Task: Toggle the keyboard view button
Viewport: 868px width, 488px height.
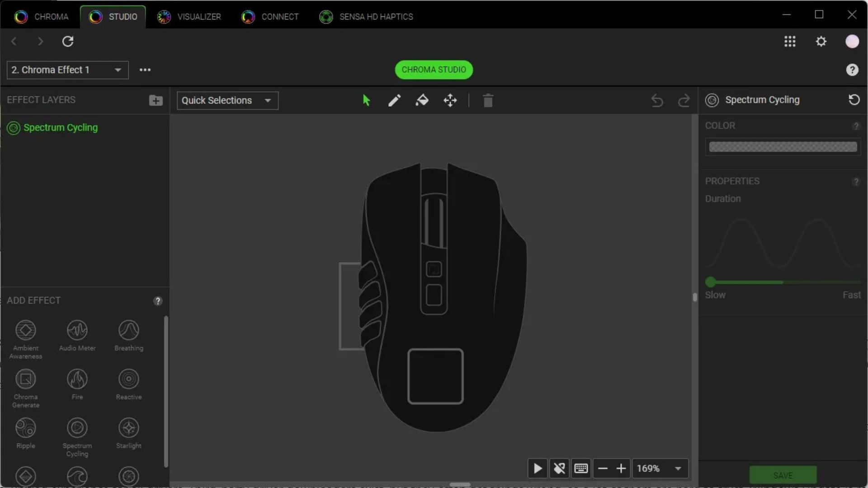Action: point(581,469)
